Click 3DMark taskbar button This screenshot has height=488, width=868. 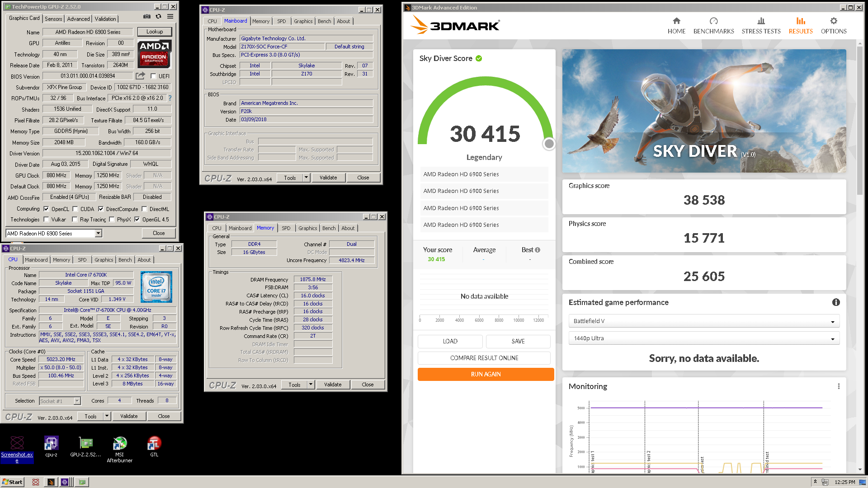point(51,482)
